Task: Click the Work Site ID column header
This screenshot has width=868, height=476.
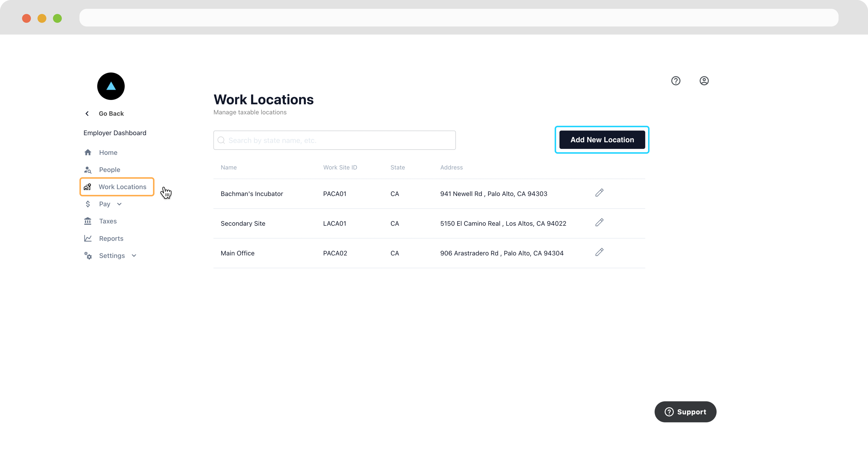Action: [x=340, y=167]
